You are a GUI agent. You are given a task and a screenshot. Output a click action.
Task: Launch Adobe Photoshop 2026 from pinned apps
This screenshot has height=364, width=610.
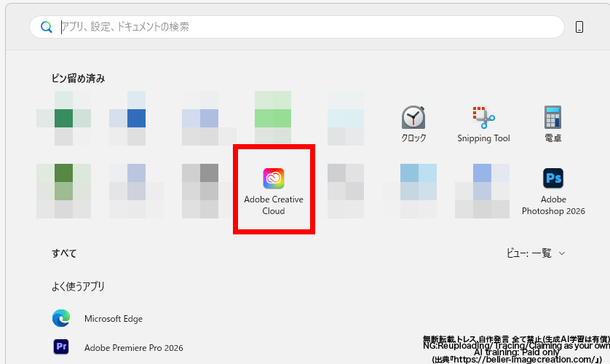553,191
